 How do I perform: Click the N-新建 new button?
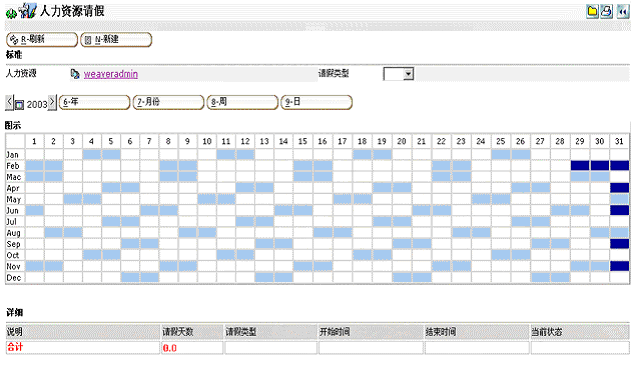(116, 39)
